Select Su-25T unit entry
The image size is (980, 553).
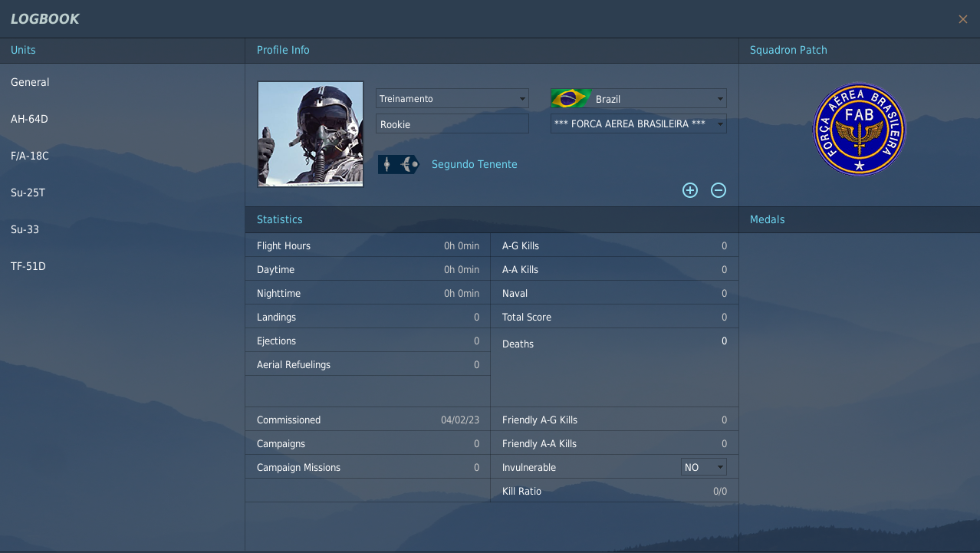click(x=28, y=193)
